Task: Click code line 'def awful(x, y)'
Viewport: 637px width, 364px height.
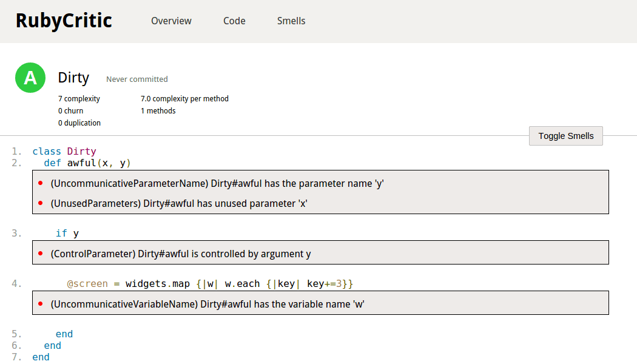Action: [x=87, y=163]
